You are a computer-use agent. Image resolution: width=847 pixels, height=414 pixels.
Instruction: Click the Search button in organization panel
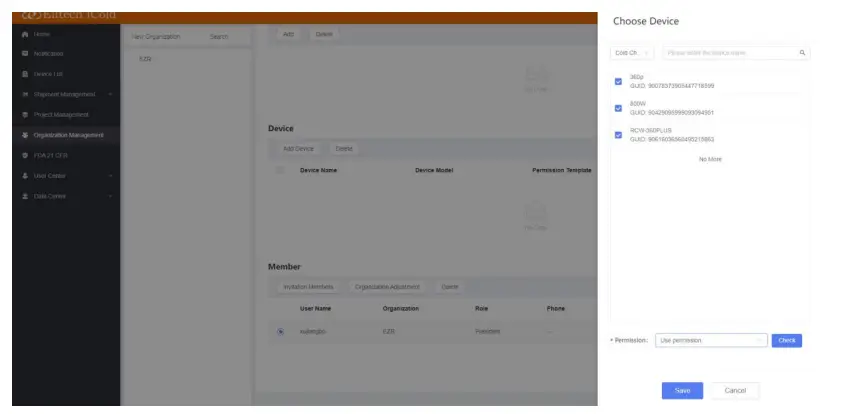click(x=219, y=37)
